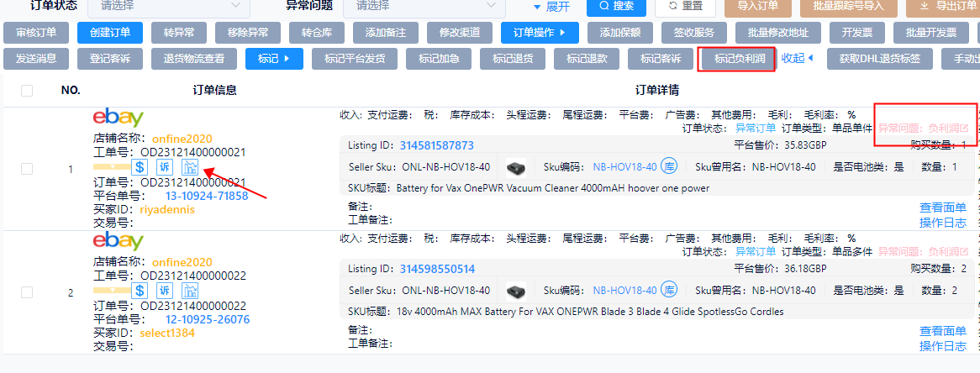Expand yellow tag bar on order 2
Image resolution: width=980 pixels, height=373 pixels.
click(111, 291)
